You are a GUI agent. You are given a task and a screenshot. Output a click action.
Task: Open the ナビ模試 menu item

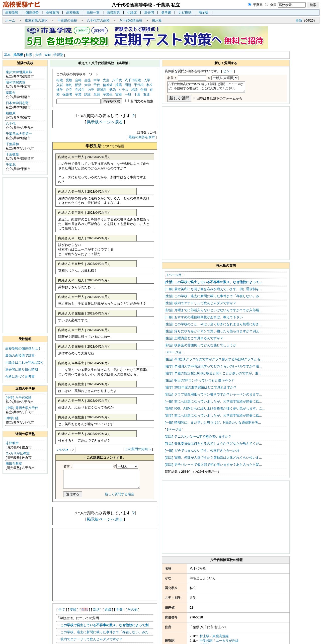(185, 13)
